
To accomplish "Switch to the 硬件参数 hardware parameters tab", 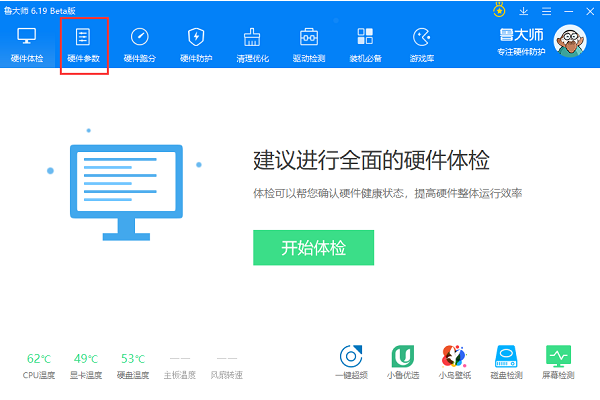I will pos(83,45).
